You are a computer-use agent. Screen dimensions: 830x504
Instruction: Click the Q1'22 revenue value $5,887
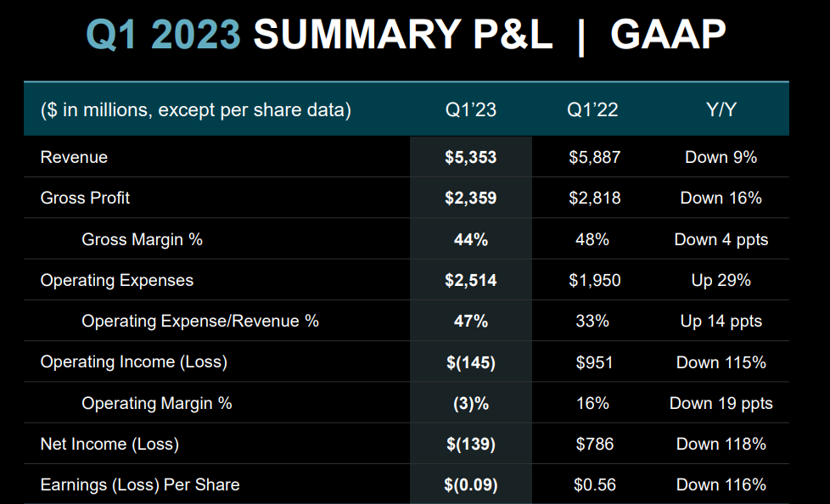pyautogui.click(x=594, y=157)
